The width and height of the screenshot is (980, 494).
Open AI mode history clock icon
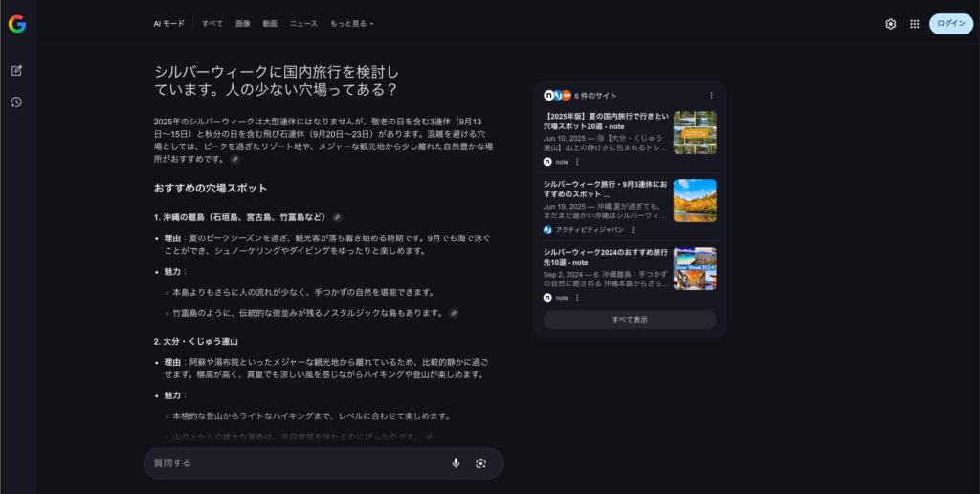pyautogui.click(x=17, y=102)
